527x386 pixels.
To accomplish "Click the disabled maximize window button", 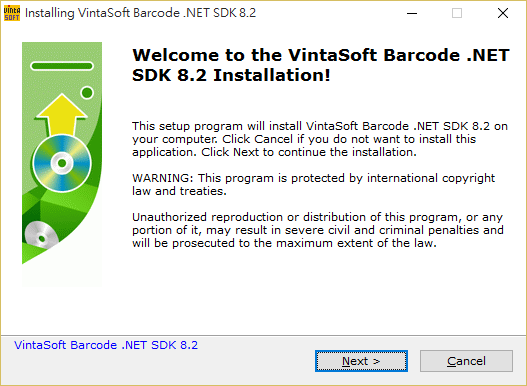I will pyautogui.click(x=457, y=13).
